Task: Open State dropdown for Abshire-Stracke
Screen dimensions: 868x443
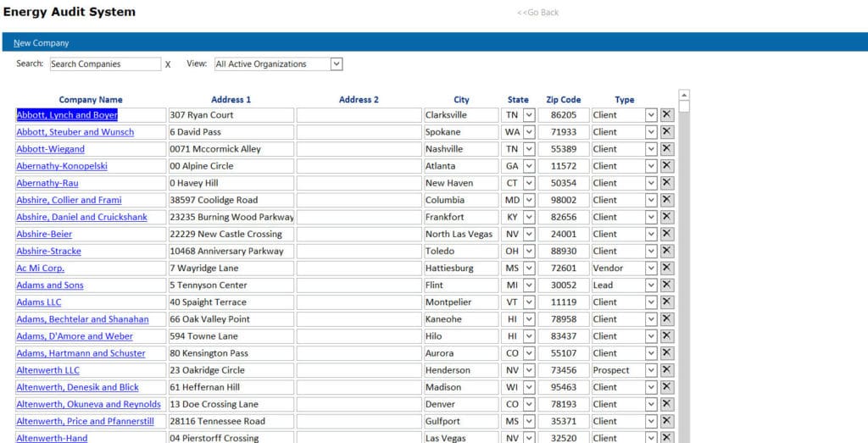Action: click(x=529, y=251)
